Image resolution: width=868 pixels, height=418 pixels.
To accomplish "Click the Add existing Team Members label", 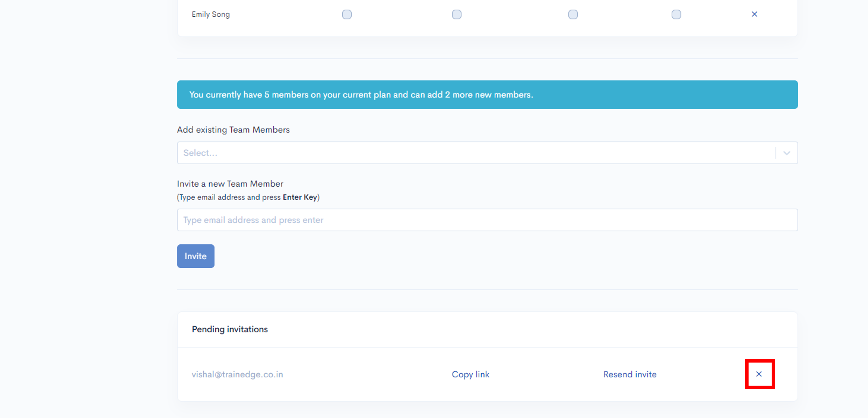I will pyautogui.click(x=233, y=130).
